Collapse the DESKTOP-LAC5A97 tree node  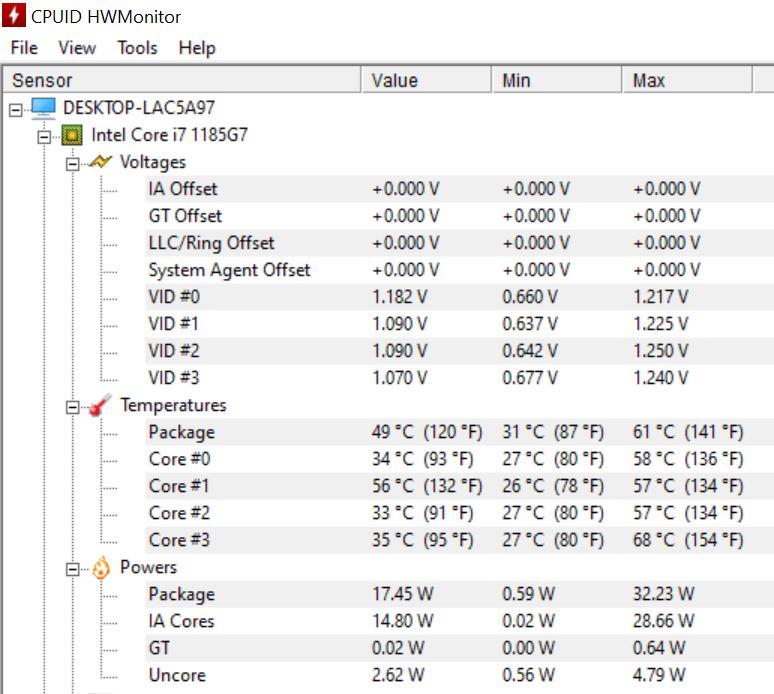coord(16,109)
